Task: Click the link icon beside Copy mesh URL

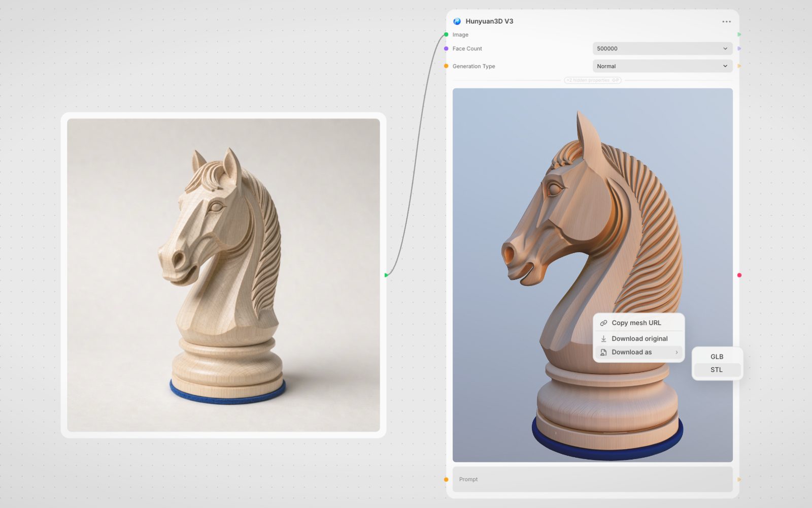Action: [603, 323]
